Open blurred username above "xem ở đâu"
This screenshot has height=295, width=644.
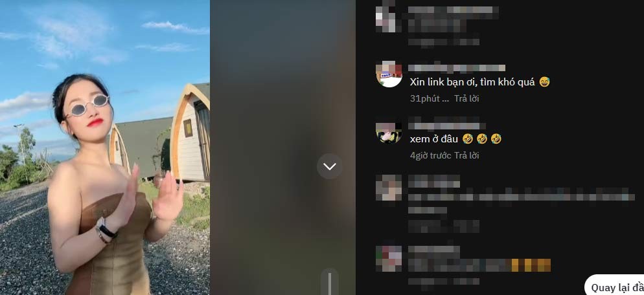click(447, 125)
